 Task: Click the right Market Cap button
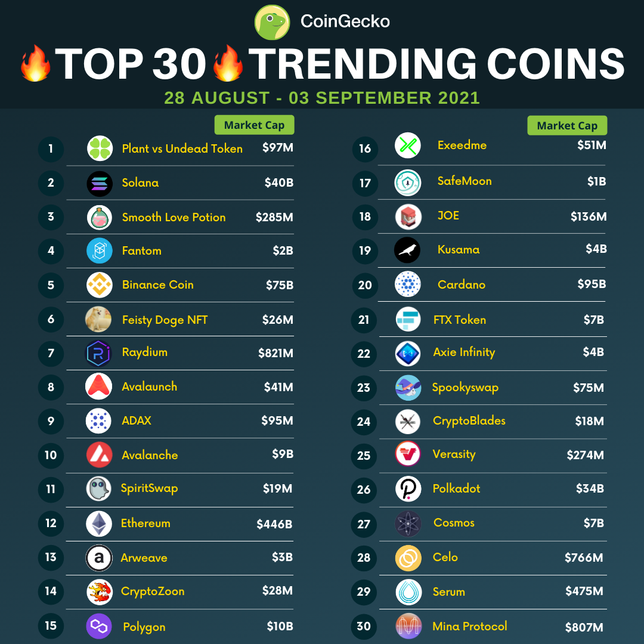pyautogui.click(x=567, y=125)
